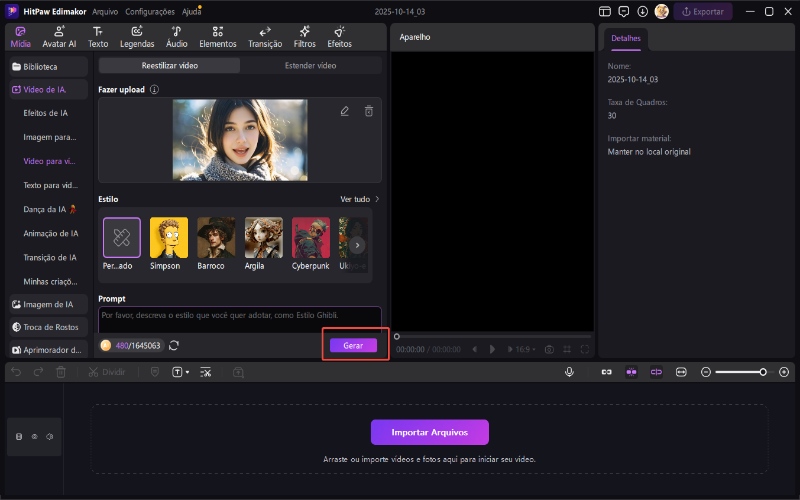Open the Legendas panel
800x500 pixels.
click(x=137, y=37)
